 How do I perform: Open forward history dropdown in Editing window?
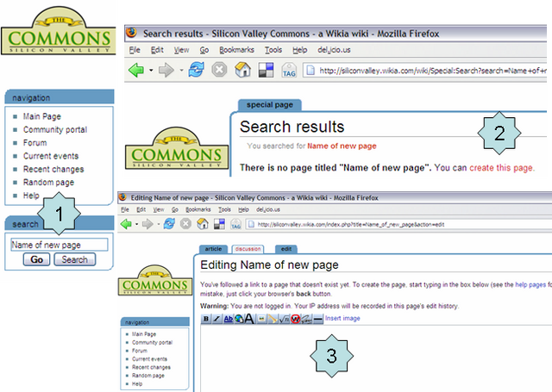(159, 224)
